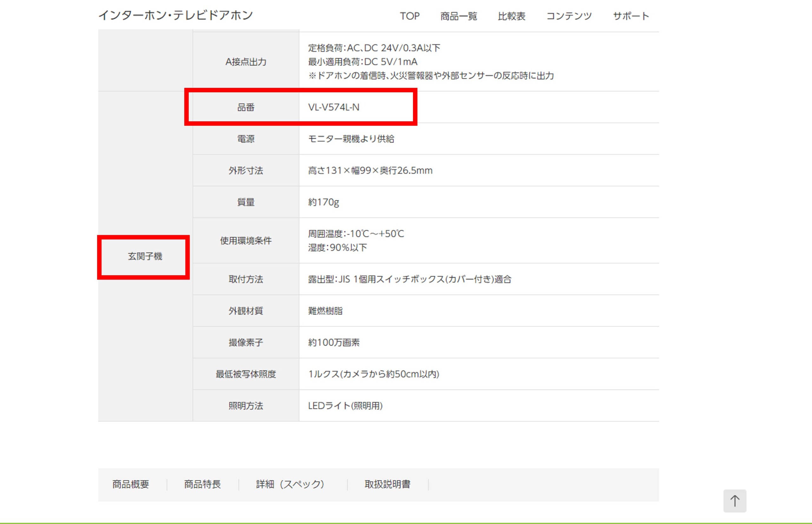The width and height of the screenshot is (812, 524).
Task: Click the 取付方法 row label
Action: click(x=246, y=279)
